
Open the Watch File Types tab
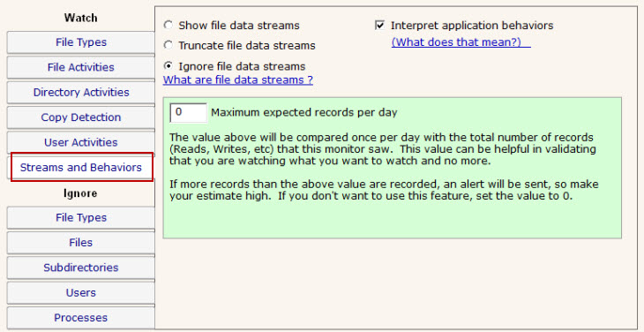tap(81, 42)
